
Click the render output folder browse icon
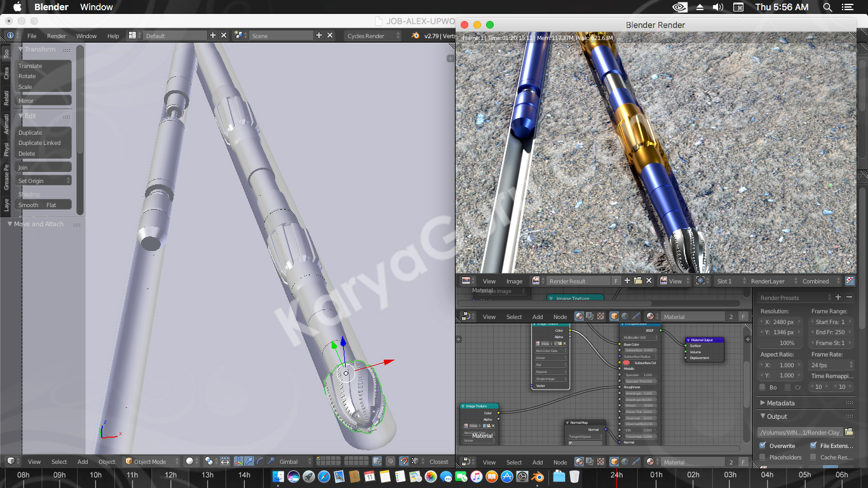(849, 432)
